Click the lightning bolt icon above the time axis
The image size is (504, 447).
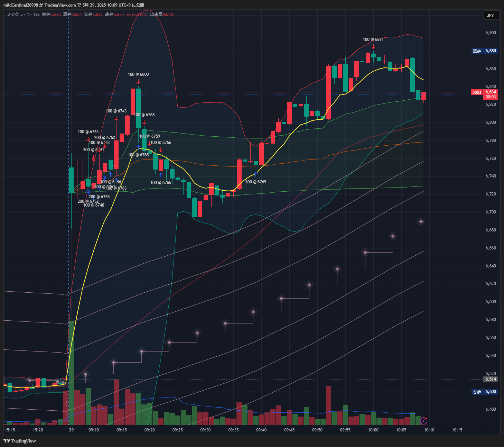coord(423,421)
